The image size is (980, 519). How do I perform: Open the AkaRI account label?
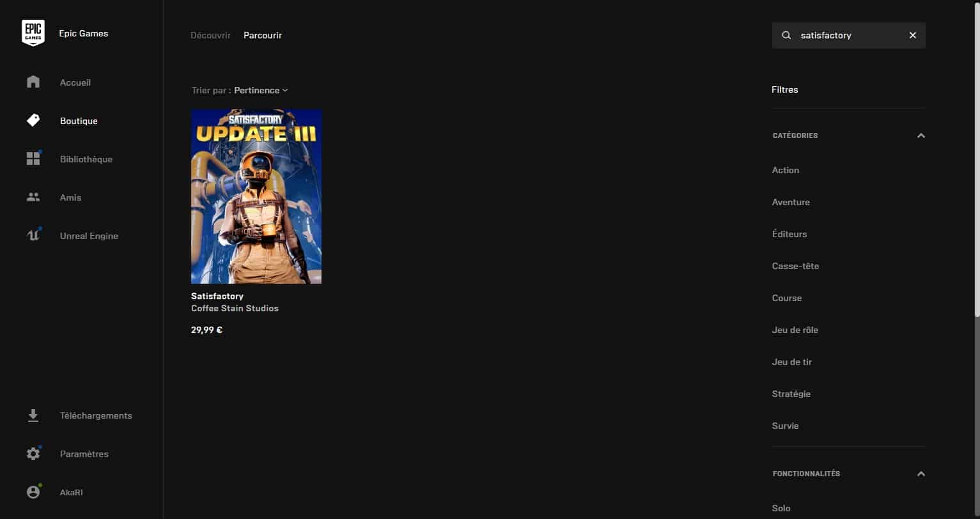point(71,492)
